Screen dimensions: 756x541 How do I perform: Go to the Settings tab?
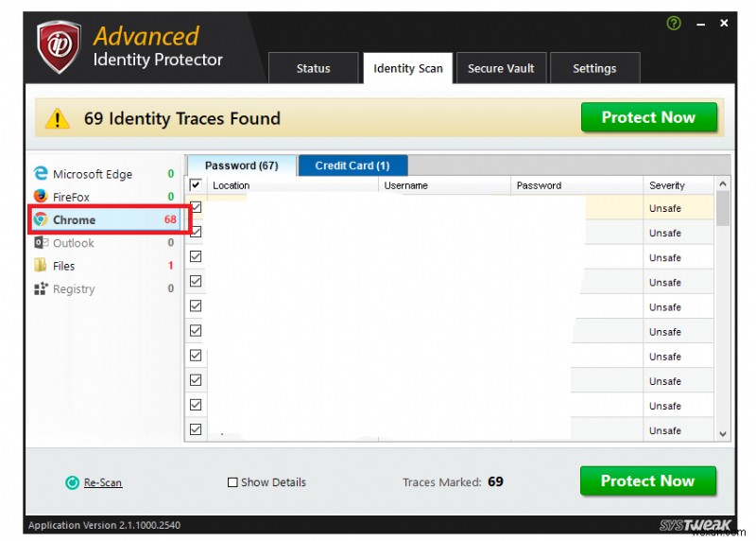(x=594, y=68)
